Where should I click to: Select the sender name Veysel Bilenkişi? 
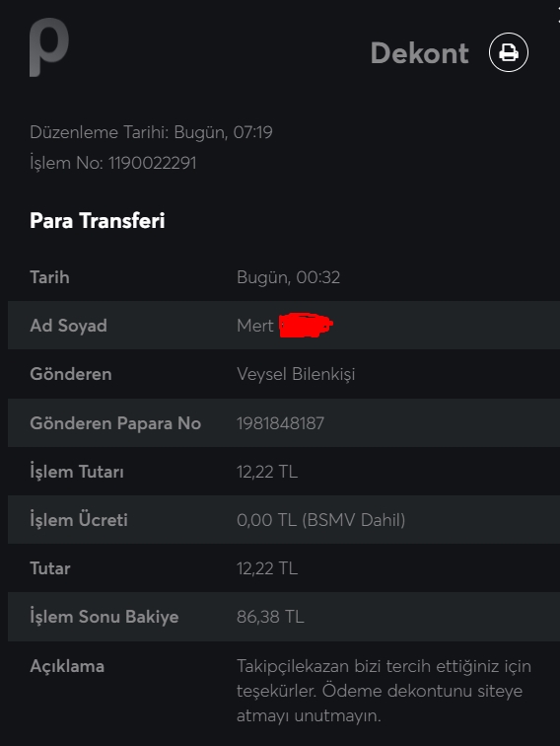click(296, 374)
